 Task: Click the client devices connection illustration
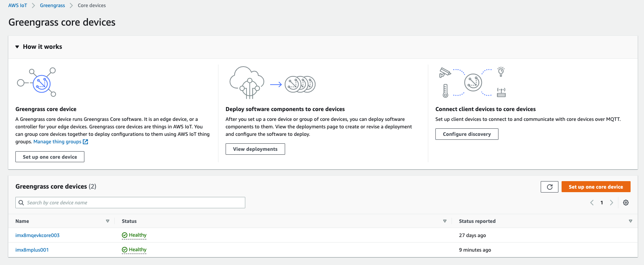pyautogui.click(x=472, y=82)
